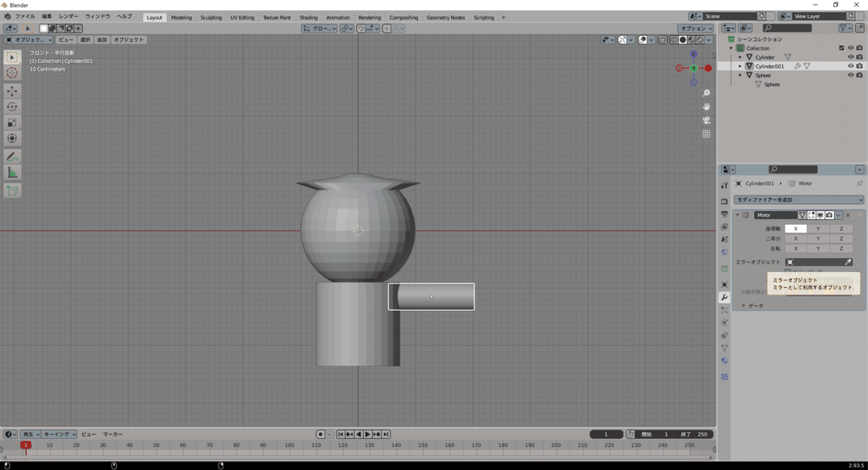
Task: Open the Scene properties tab
Action: 724,239
